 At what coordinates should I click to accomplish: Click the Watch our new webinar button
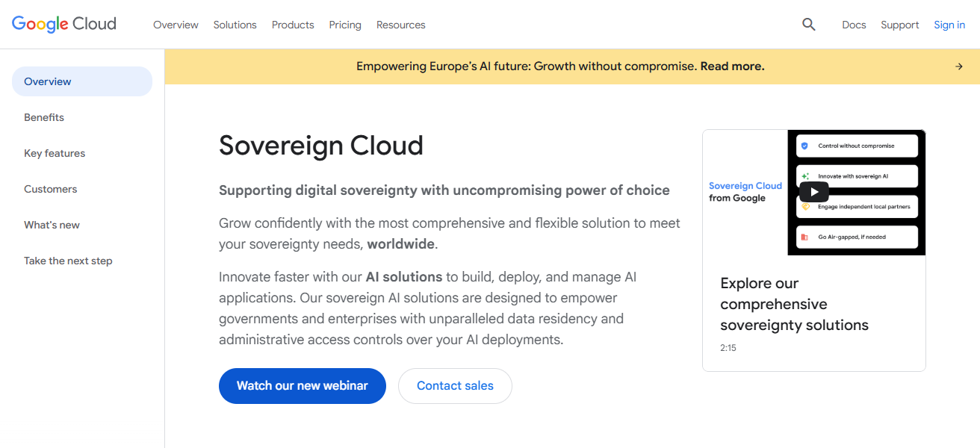302,385
